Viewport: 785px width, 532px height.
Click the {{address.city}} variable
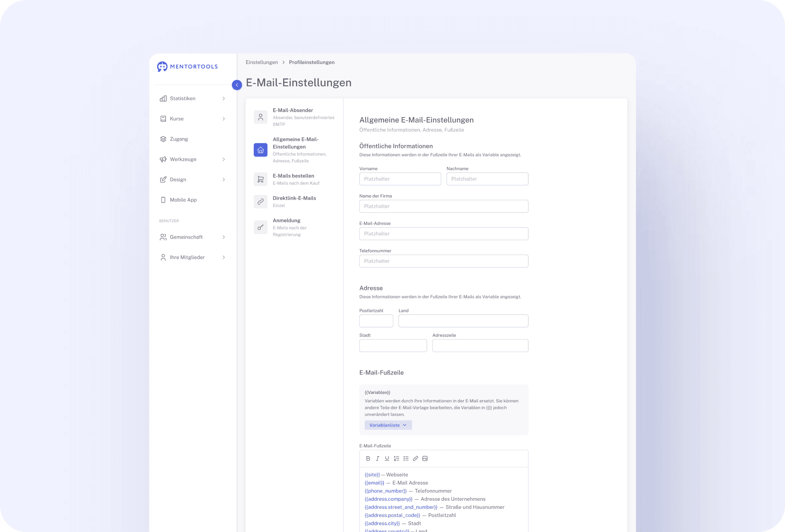click(x=382, y=523)
